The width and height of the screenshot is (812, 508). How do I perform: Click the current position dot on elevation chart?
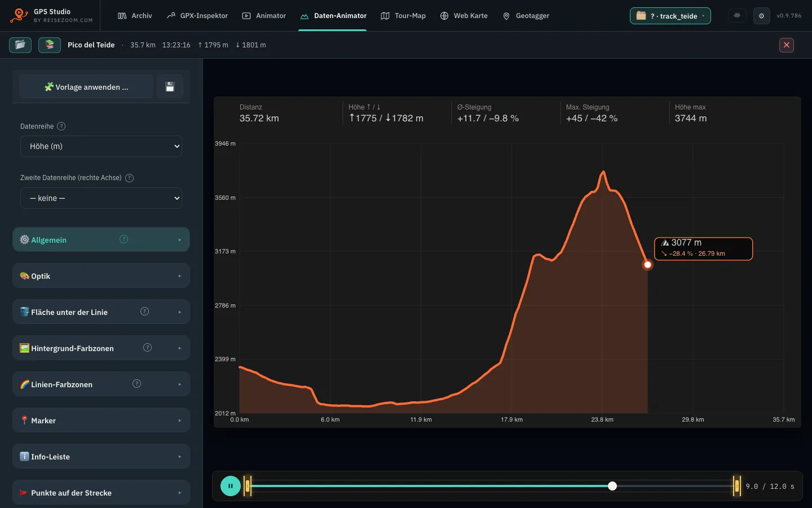(647, 265)
